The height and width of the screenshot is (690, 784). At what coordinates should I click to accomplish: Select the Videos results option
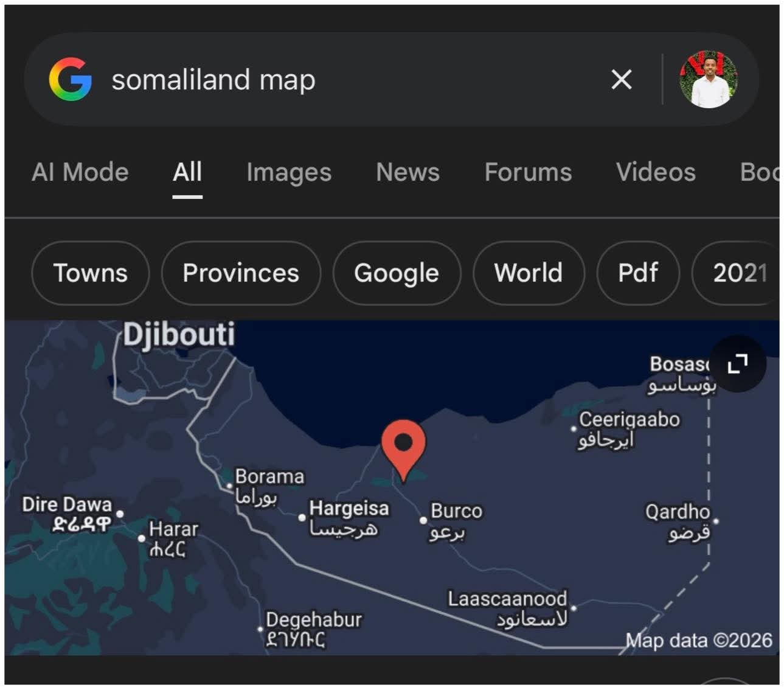tap(656, 172)
